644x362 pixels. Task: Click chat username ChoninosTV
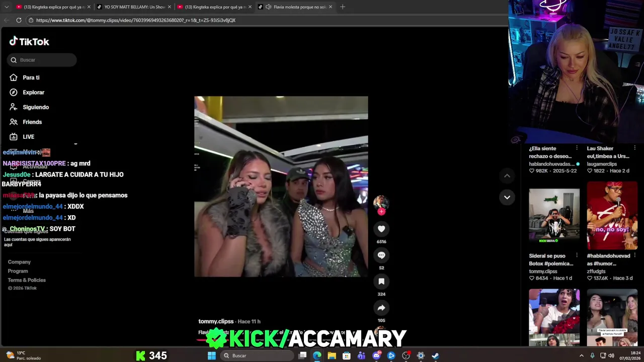coord(28,229)
